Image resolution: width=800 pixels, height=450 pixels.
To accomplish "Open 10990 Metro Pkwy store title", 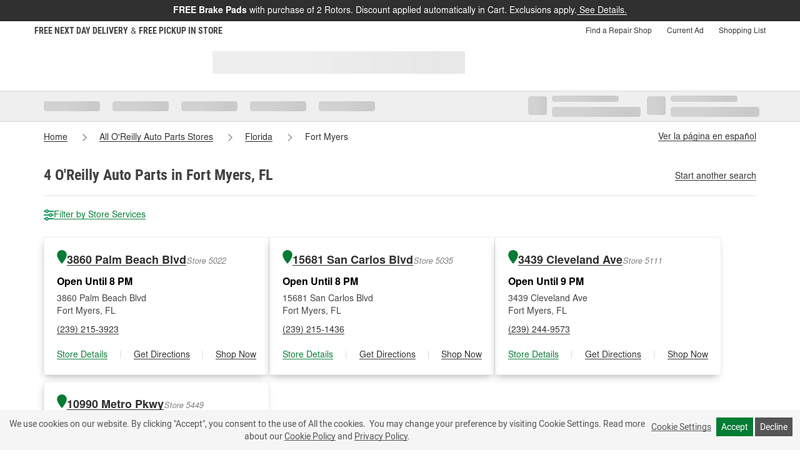I will (115, 404).
